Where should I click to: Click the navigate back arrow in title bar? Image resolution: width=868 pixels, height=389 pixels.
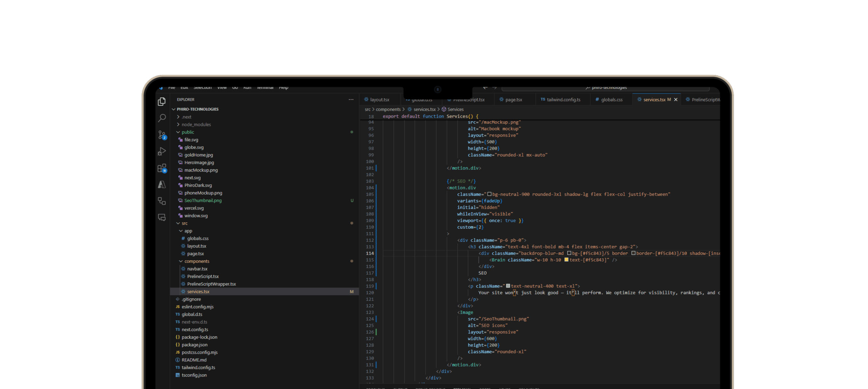(485, 88)
